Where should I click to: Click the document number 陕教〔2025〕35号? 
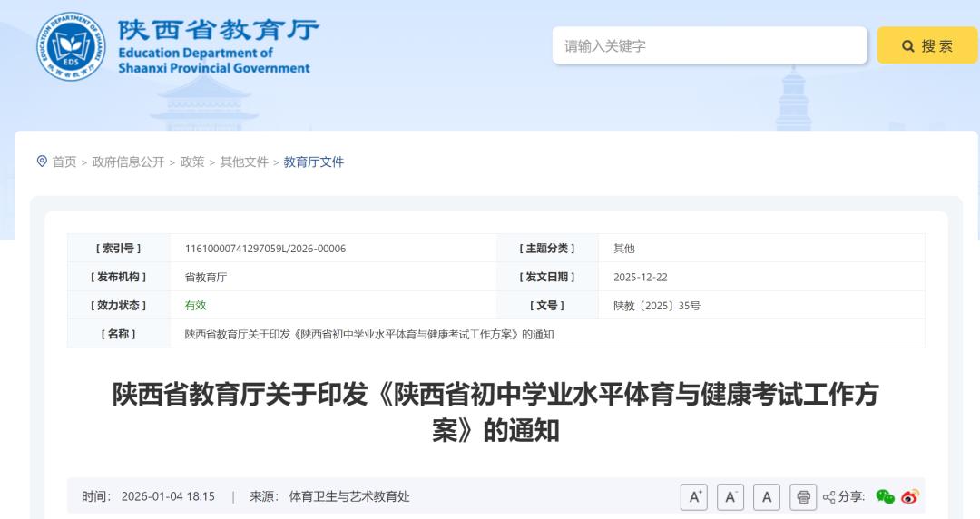coord(656,306)
